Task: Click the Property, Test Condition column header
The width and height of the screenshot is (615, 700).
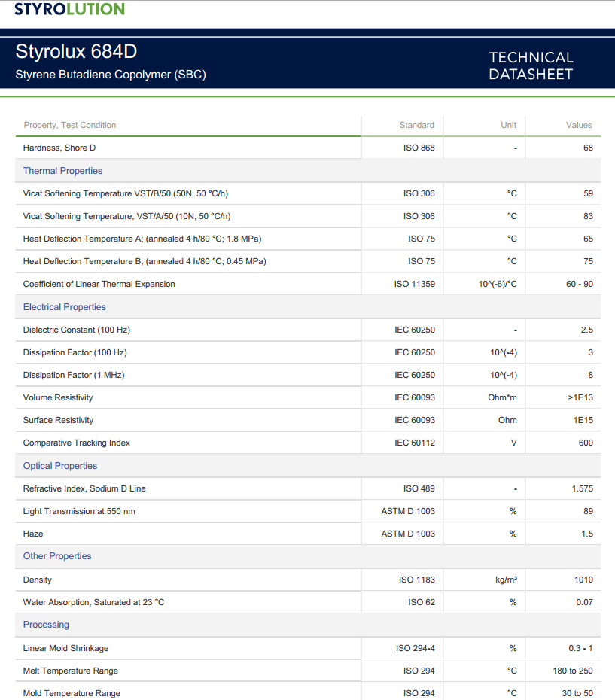Action: [70, 125]
